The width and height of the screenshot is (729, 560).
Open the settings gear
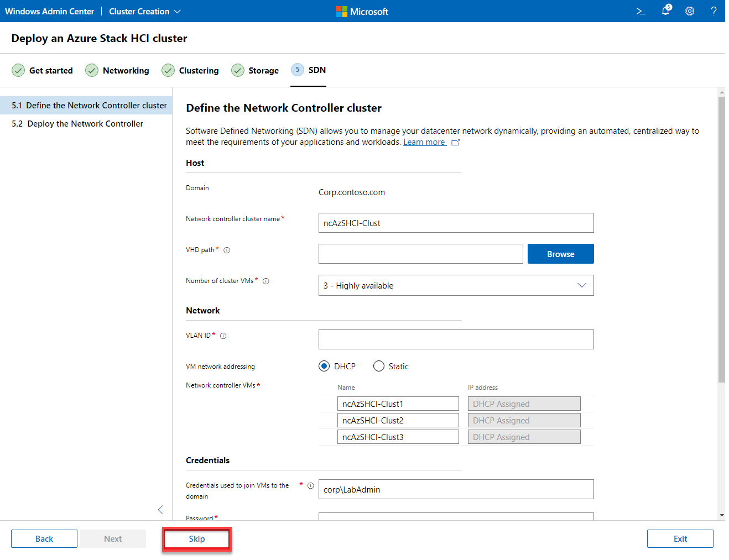690,11
